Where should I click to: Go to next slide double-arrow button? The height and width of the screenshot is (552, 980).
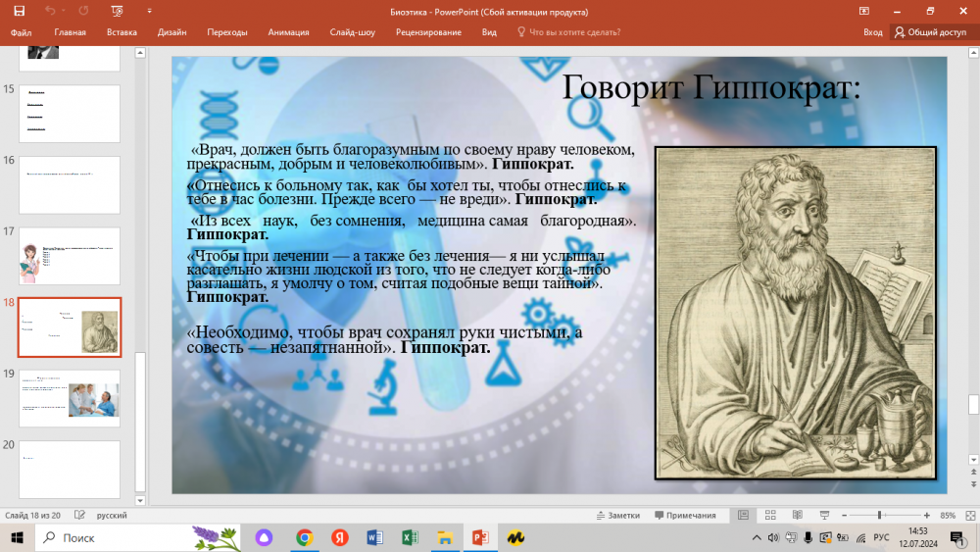tap(973, 484)
